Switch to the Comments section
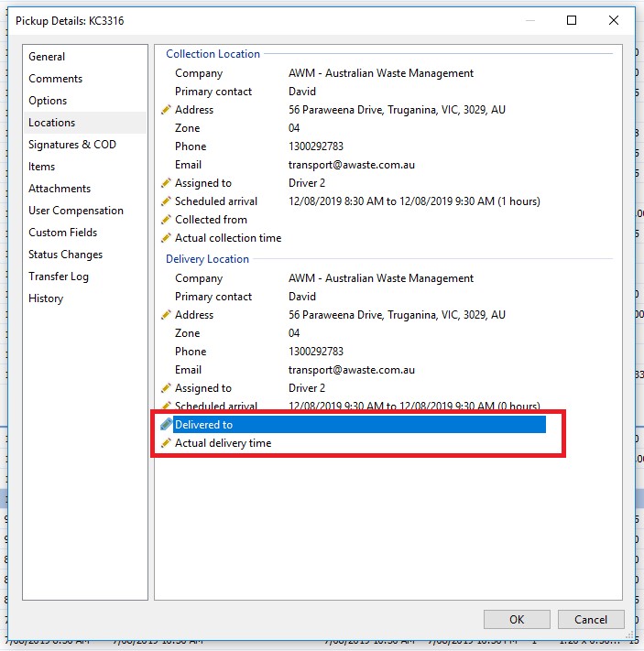Screen dimensions: 644x651 (x=56, y=79)
